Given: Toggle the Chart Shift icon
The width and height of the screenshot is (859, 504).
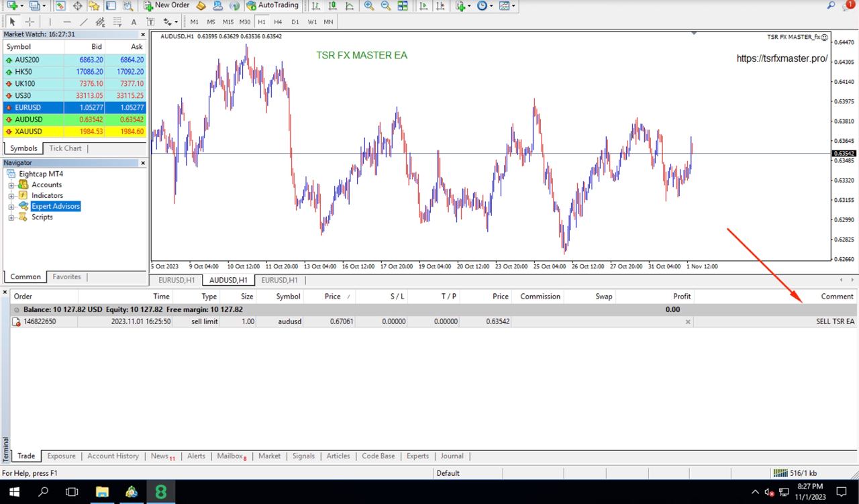Looking at the screenshot, I should pyautogui.click(x=440, y=5).
